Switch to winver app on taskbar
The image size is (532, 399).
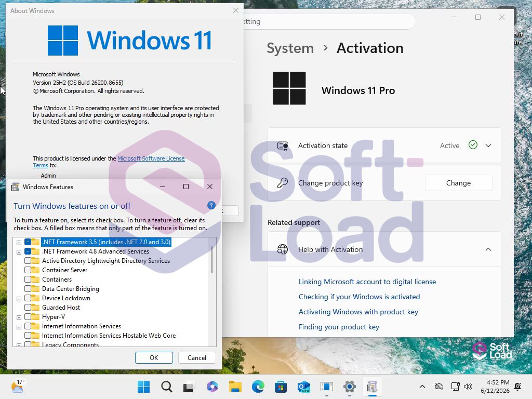pyautogui.click(x=326, y=387)
